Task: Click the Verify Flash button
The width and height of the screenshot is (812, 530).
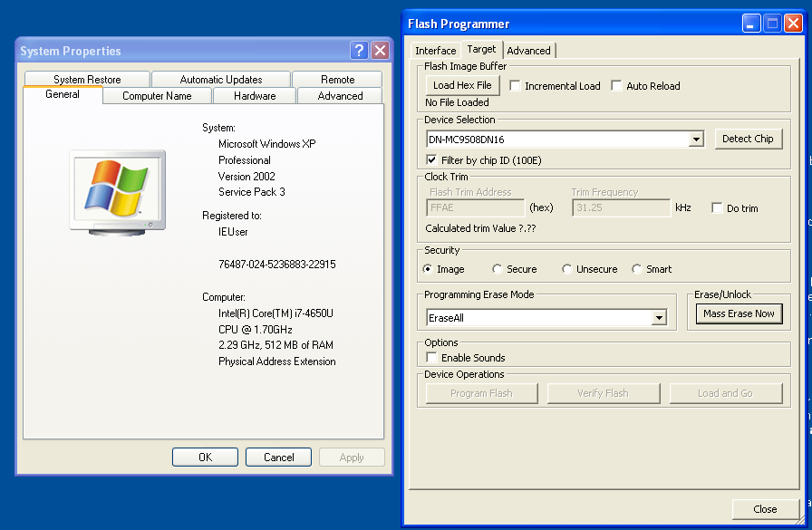Action: [x=603, y=393]
